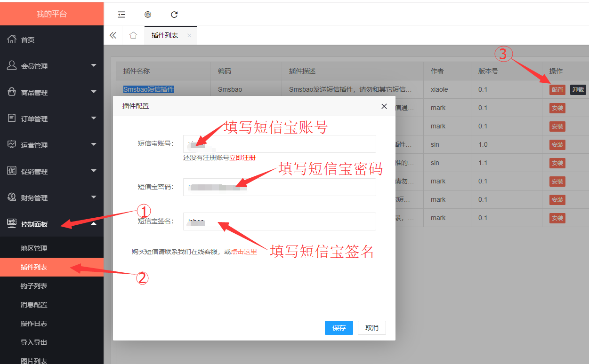Click the sidebar collapse menu icon
This screenshot has height=364, width=589.
[x=121, y=15]
